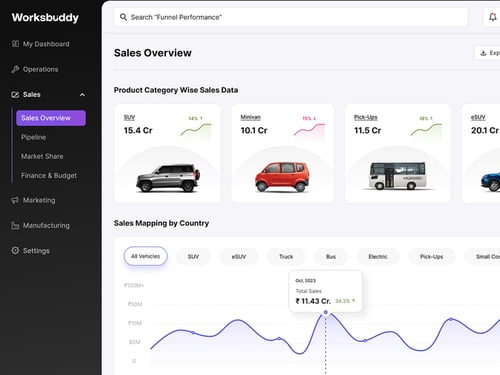Image resolution: width=500 pixels, height=375 pixels.
Task: Click the 15.4 Cr SUV sales value
Action: click(138, 130)
